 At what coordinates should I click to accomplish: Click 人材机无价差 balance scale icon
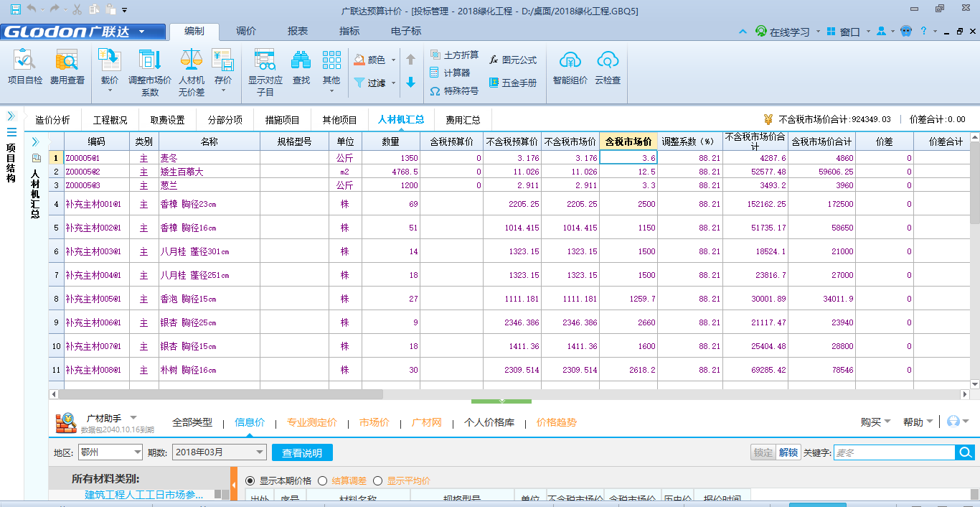pyautogui.click(x=192, y=72)
